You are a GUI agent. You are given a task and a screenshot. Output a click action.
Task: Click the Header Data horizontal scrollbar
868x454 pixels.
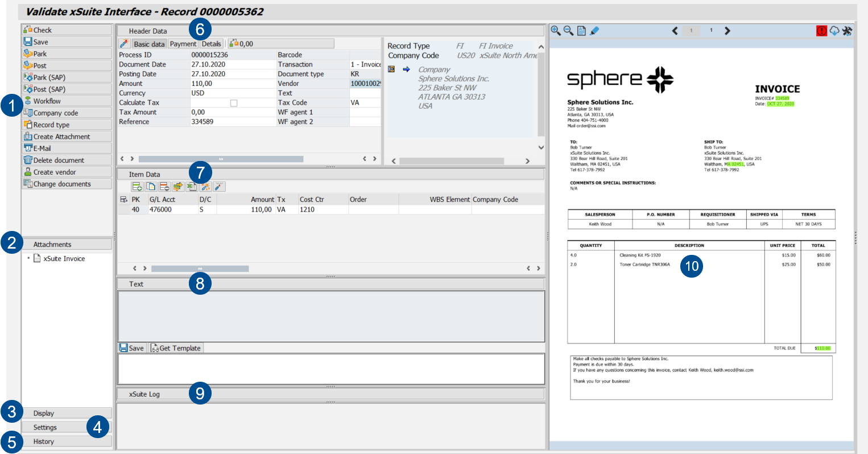(221, 159)
